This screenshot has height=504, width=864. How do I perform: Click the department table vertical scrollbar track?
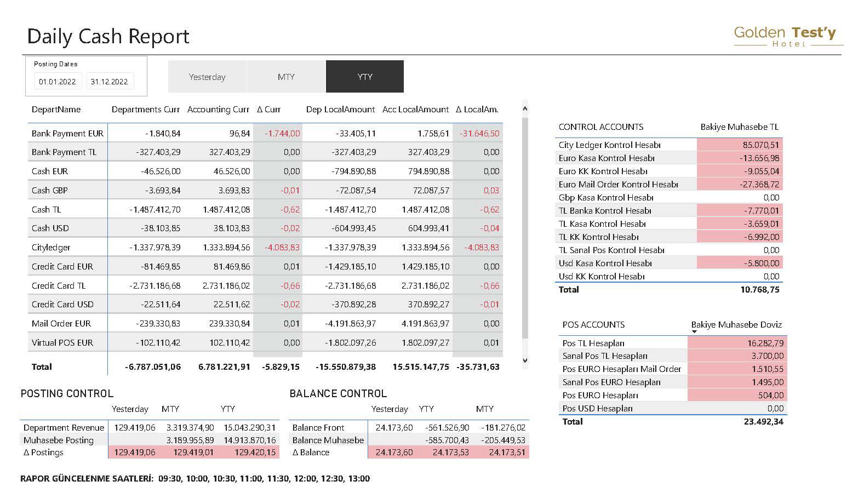[525, 227]
